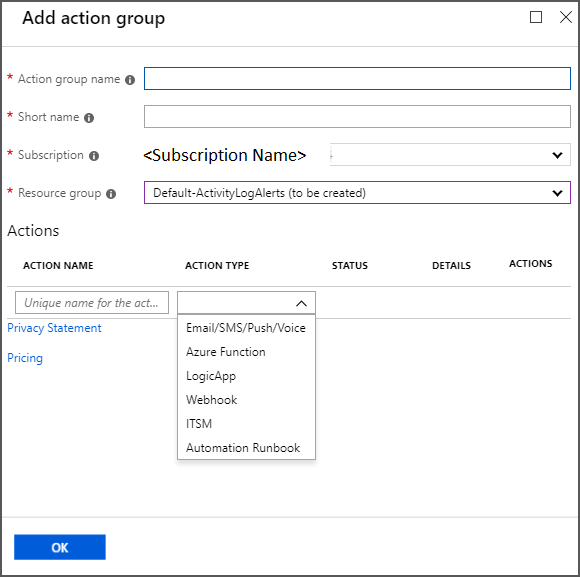Click the Short name info icon
580x579 pixels.
click(x=89, y=118)
